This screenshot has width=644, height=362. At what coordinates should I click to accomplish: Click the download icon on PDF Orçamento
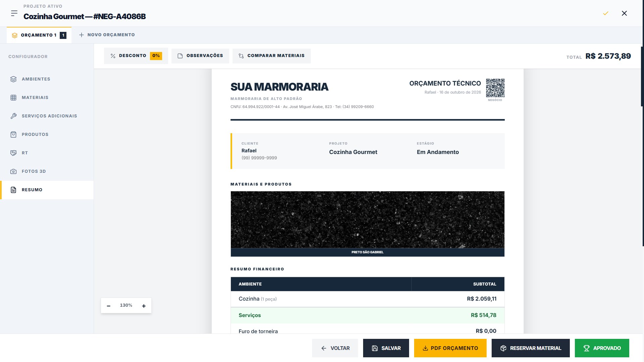pos(425,348)
